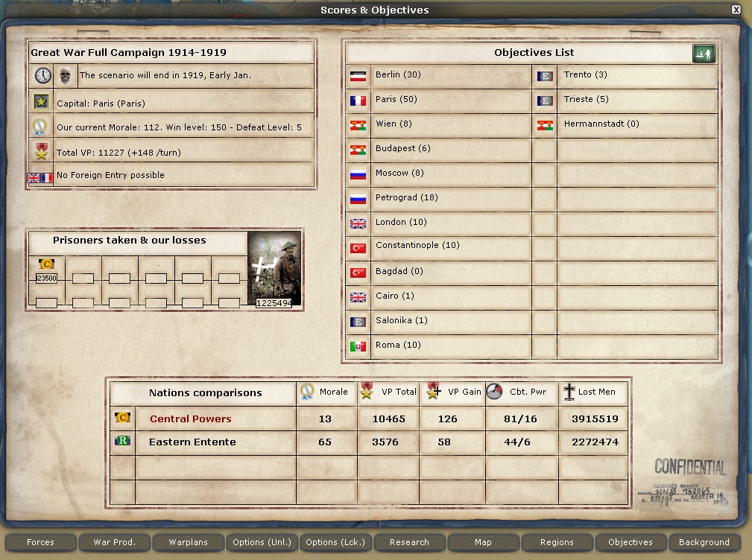
Task: Open the Forces tab
Action: 40,542
